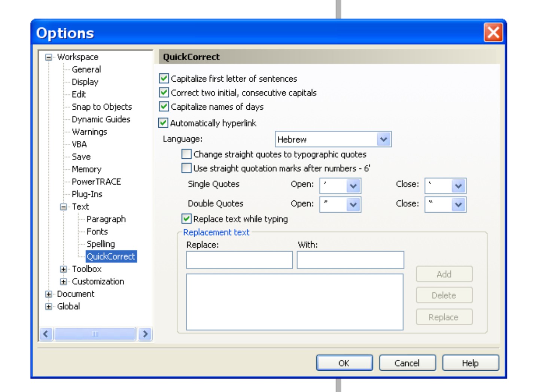Open the Single Quotes Close dropdown
The height and width of the screenshot is (392, 557).
[458, 186]
